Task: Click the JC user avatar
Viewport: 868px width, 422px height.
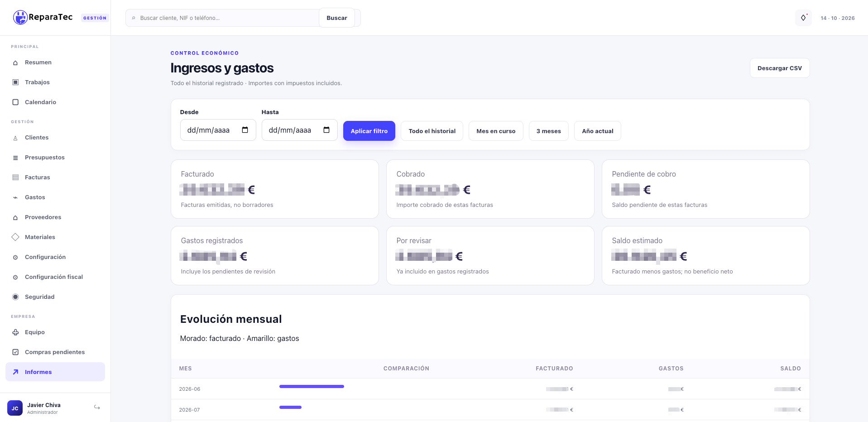Action: (x=15, y=408)
